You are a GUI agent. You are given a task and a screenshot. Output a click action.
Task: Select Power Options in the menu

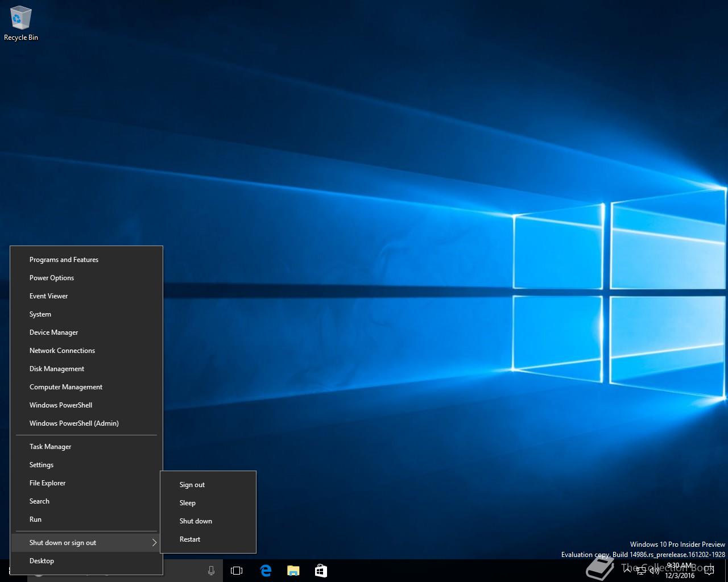pyautogui.click(x=86, y=278)
